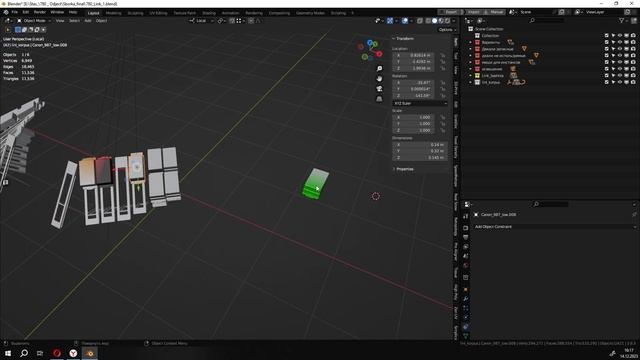640x360 pixels.
Task: Open the orange Object properties tab icon
Action: [x=466, y=289]
